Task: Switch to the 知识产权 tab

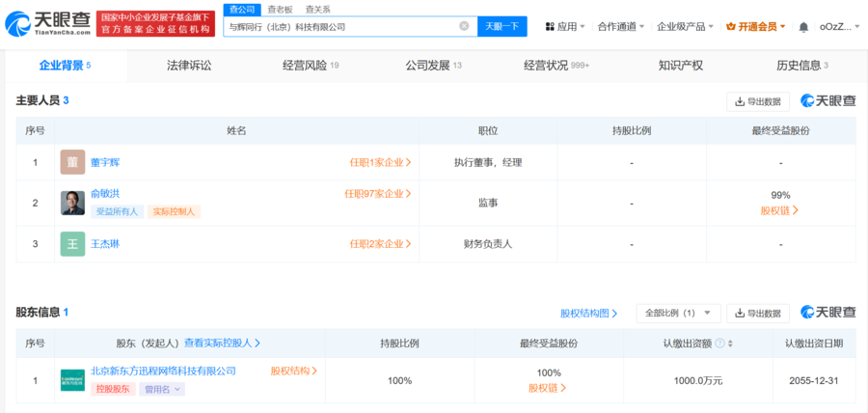Action: 680,66
